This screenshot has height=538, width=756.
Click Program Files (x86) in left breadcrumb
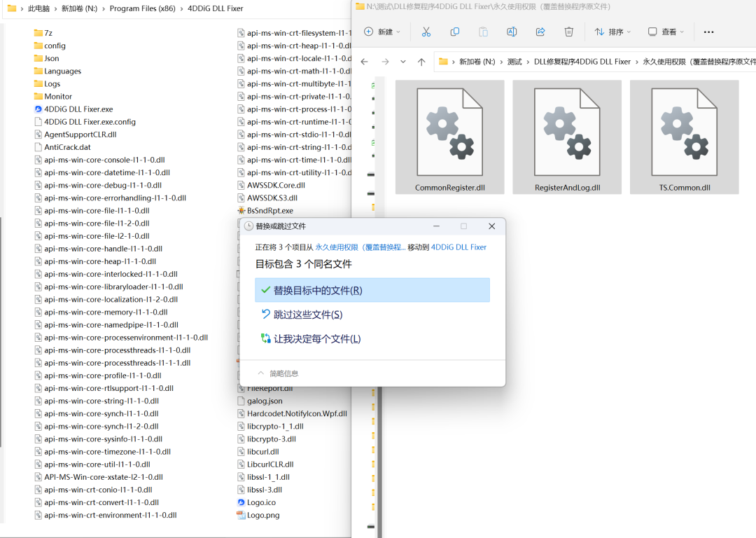point(143,8)
